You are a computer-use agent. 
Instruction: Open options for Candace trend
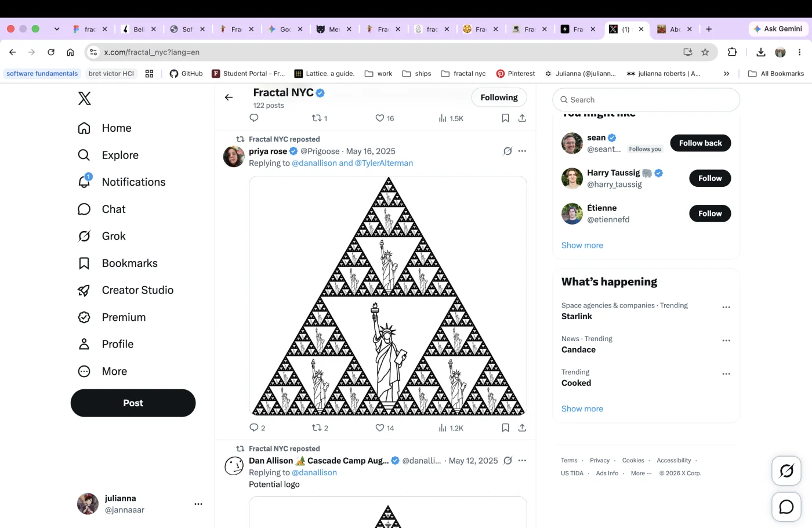pos(726,341)
